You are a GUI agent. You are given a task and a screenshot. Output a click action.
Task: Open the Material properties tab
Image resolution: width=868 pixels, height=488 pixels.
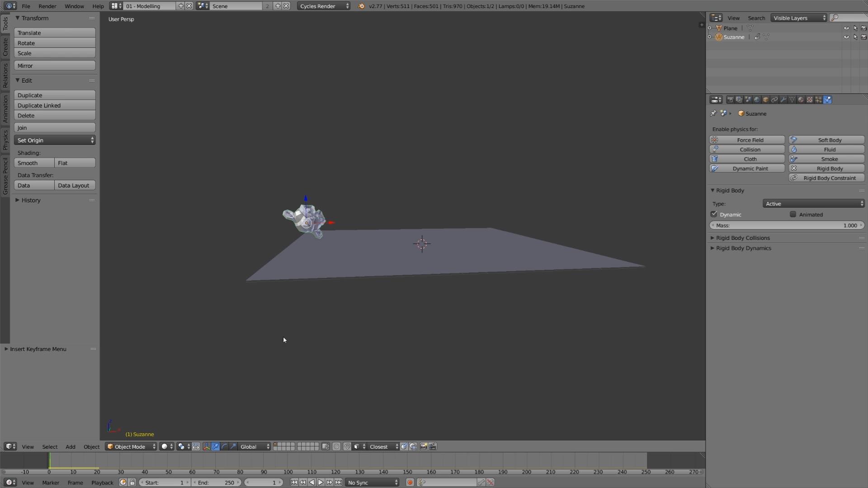tap(801, 100)
